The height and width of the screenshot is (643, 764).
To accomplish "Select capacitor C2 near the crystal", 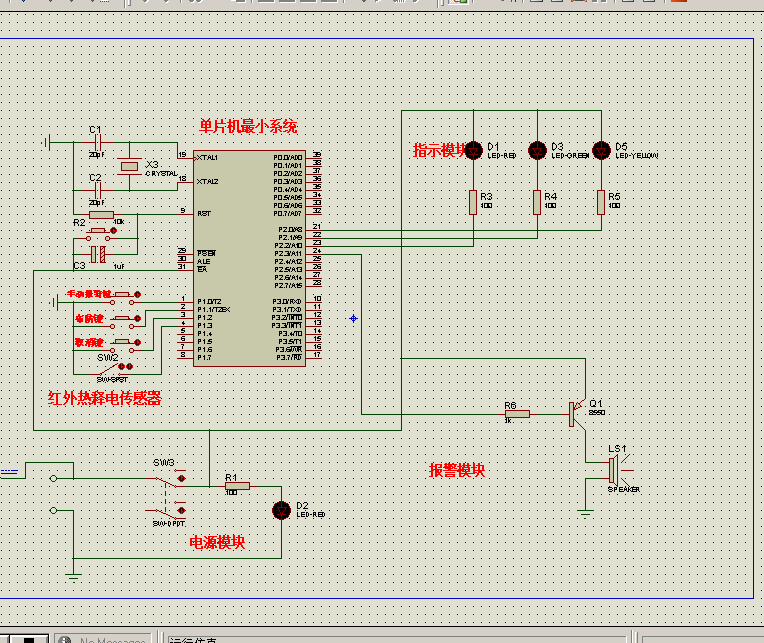I will 97,190.
